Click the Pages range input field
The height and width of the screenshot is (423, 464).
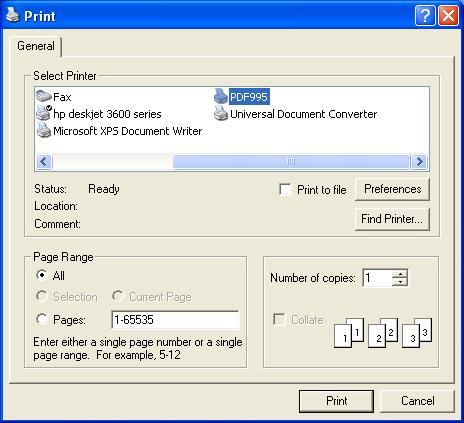(175, 320)
